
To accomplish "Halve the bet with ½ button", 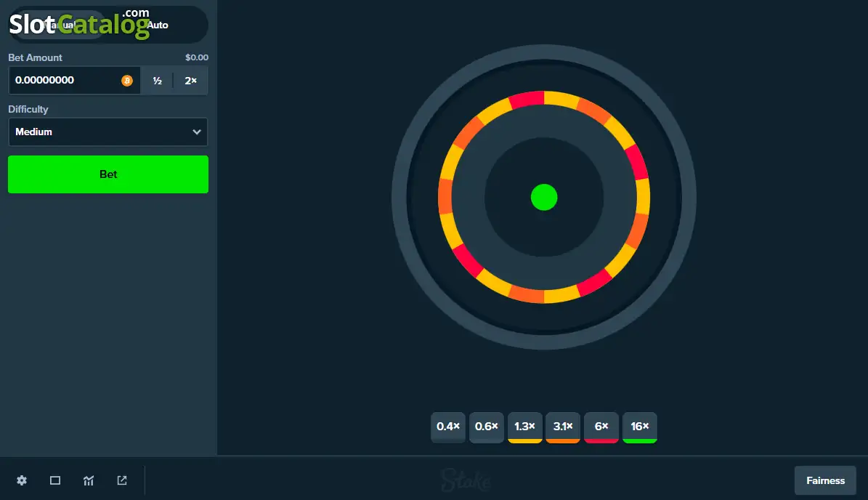I will tap(157, 81).
